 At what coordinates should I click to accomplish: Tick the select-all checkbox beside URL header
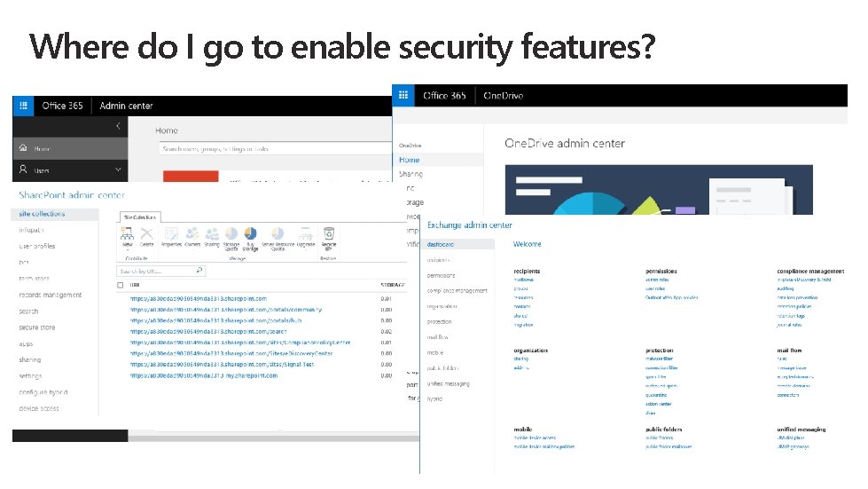(x=120, y=285)
